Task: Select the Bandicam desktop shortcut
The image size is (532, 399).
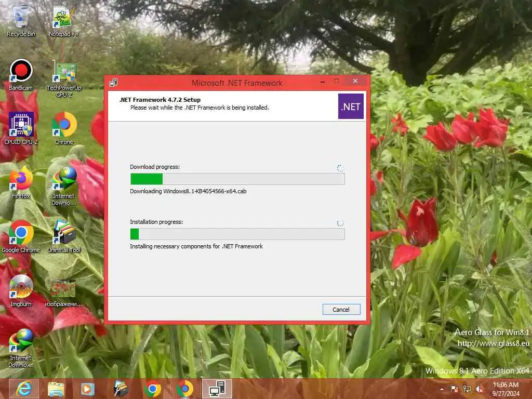Action: coord(21,75)
